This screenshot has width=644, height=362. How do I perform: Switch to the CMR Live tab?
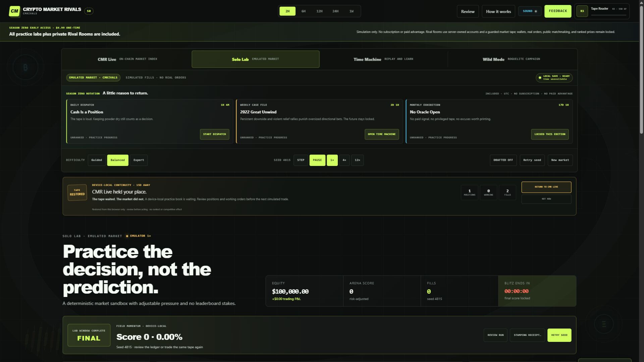[127, 59]
